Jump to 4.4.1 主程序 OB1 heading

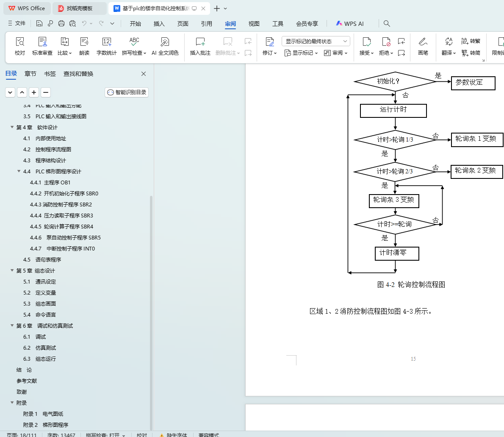pos(50,182)
